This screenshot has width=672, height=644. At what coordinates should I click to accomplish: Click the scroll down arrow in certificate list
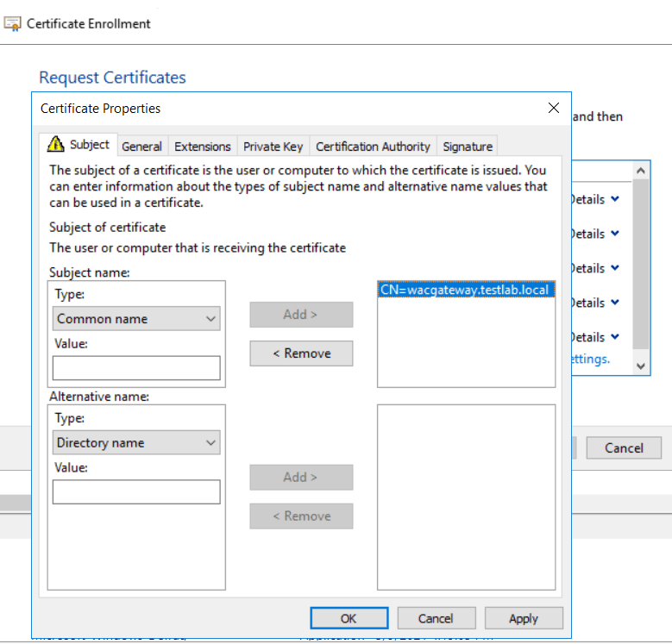point(641,366)
